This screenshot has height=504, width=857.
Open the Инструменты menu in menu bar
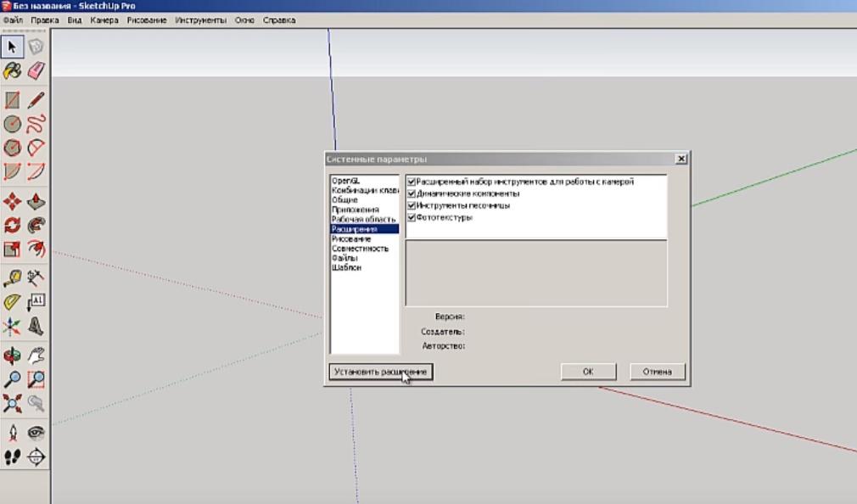pos(200,20)
